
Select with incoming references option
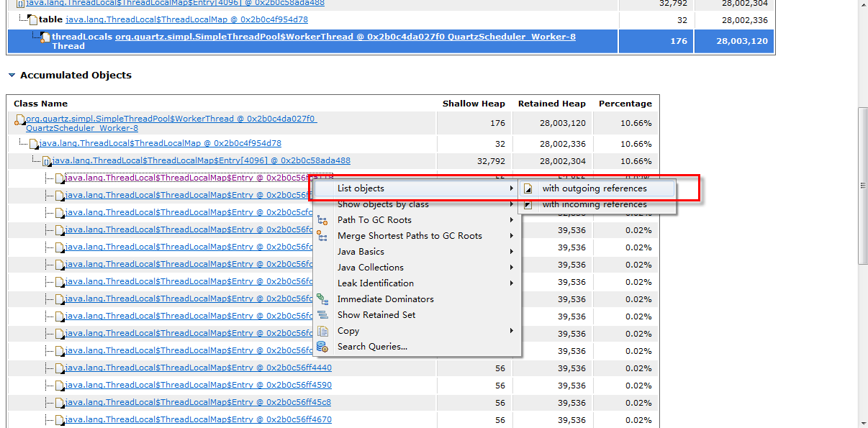point(595,204)
